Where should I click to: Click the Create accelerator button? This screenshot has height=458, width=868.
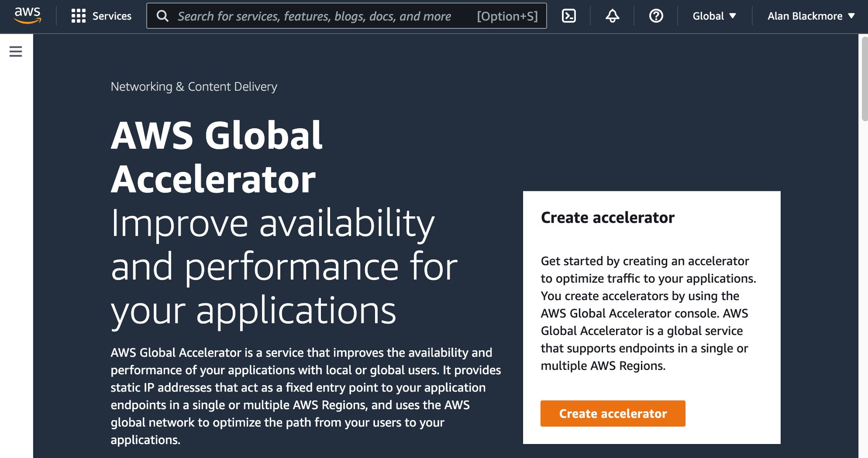point(613,413)
